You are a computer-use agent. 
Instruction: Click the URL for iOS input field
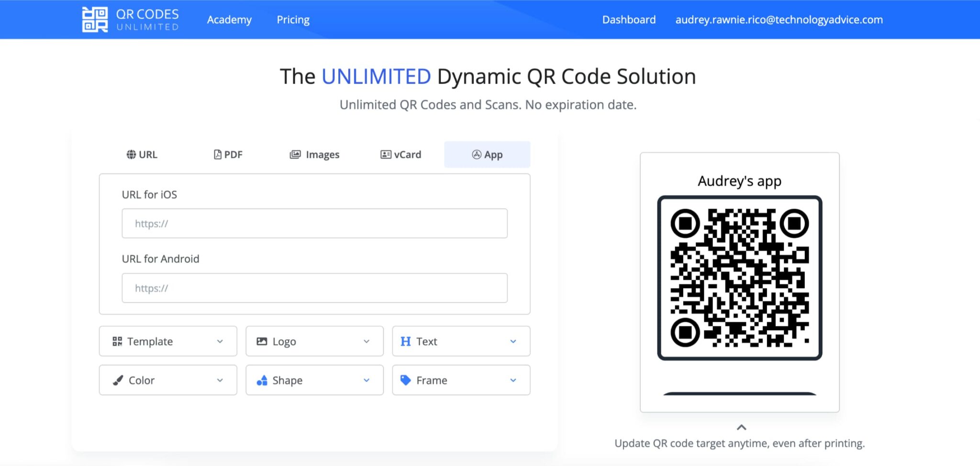pos(314,223)
